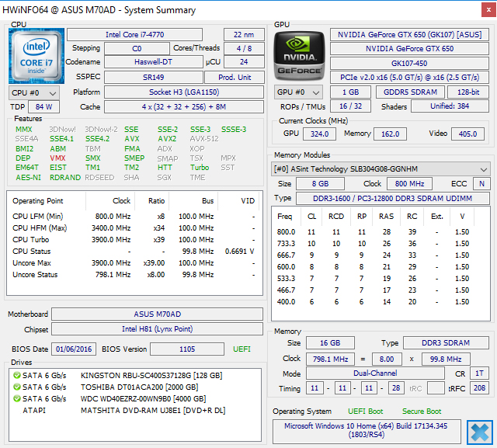Select the CPU Turbo operating point row

coord(134,240)
